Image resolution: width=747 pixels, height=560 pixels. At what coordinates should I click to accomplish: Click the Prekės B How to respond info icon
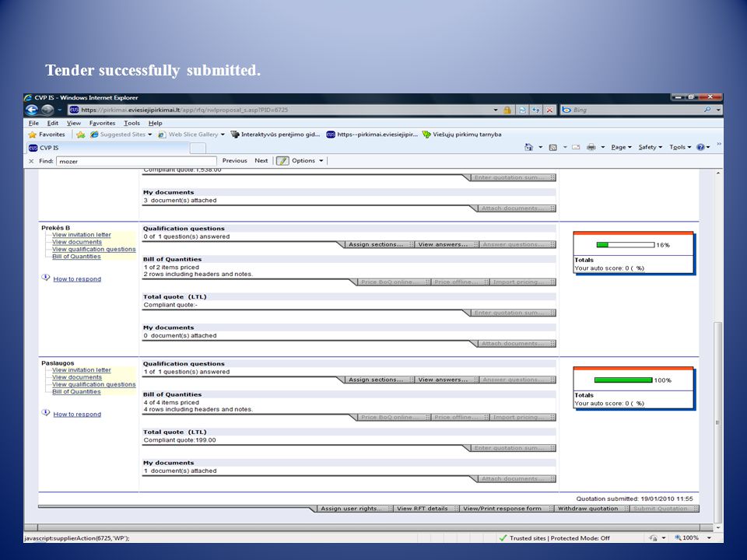46,278
